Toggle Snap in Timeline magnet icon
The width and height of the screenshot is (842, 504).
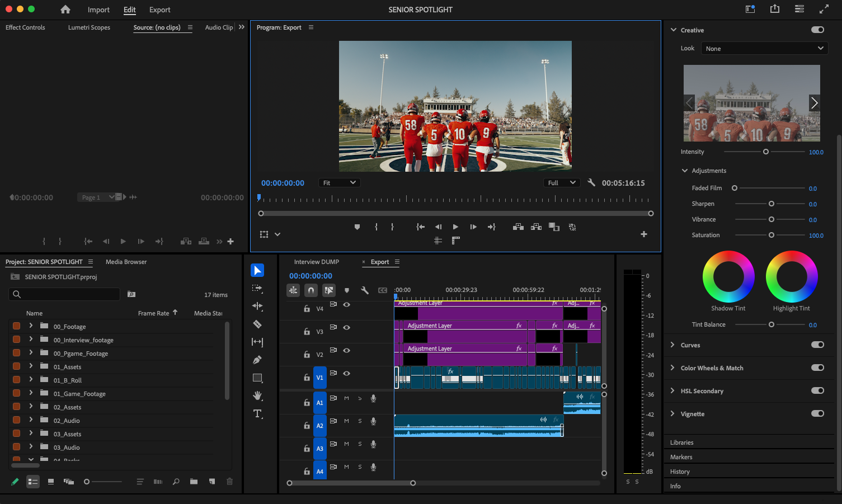tap(311, 290)
